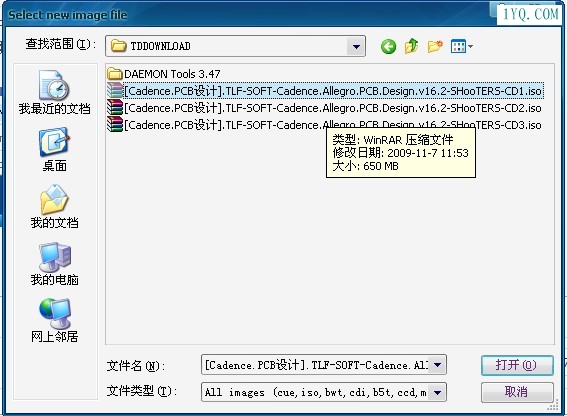Viewport: 567px width, 416px height.
Task: Click the 打开 Open button
Action: 517,365
